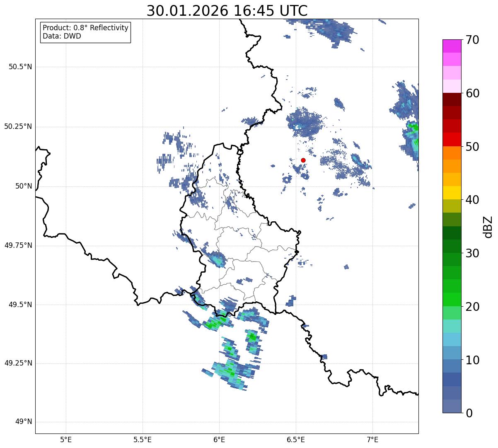Screen dimensions: 498x448
Task: Pick the bright red swatch just above 50 dBZ
Action: 452,139
